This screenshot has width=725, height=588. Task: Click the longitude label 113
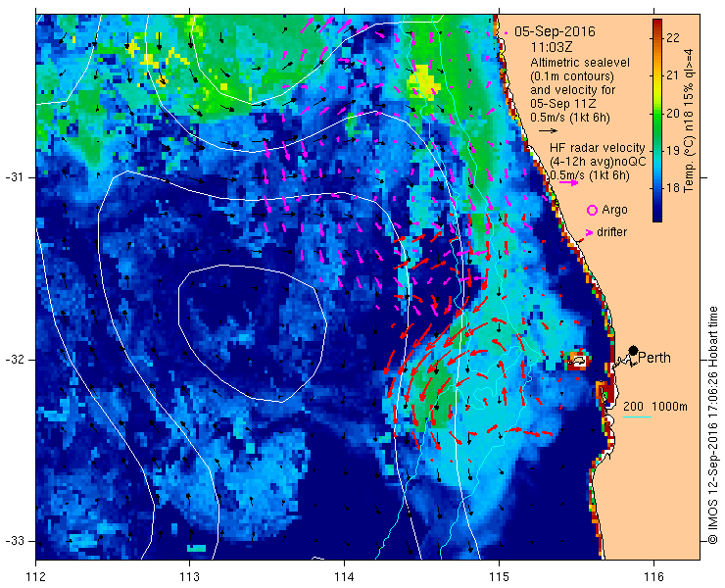coord(189,577)
